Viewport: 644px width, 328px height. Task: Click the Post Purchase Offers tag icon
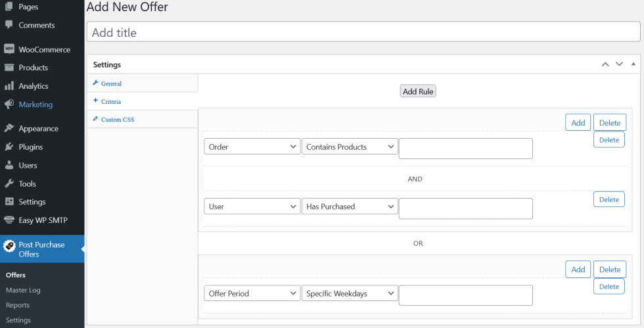(x=9, y=246)
